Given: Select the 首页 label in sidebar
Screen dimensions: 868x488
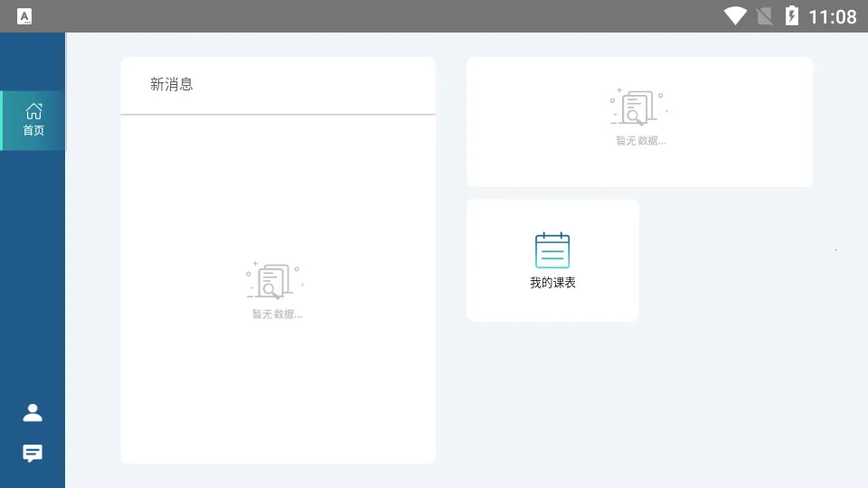Looking at the screenshot, I should pos(33,130).
